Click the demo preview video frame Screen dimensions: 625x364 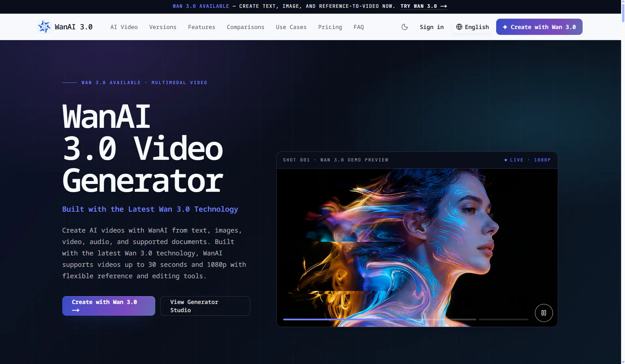tap(417, 248)
